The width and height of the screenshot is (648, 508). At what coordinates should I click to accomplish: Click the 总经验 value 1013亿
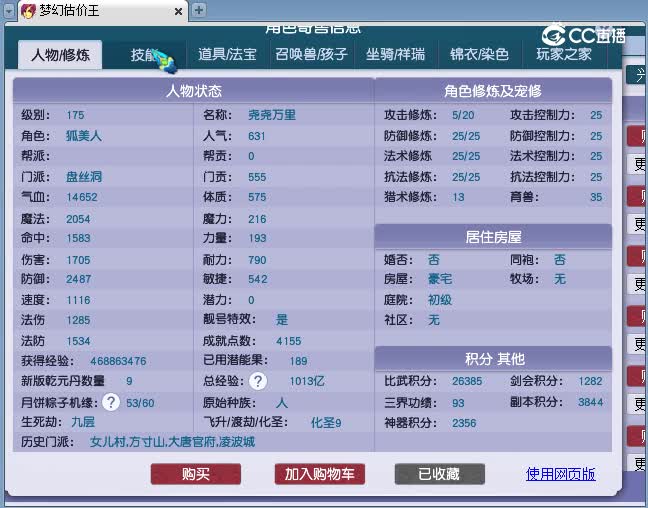[307, 381]
